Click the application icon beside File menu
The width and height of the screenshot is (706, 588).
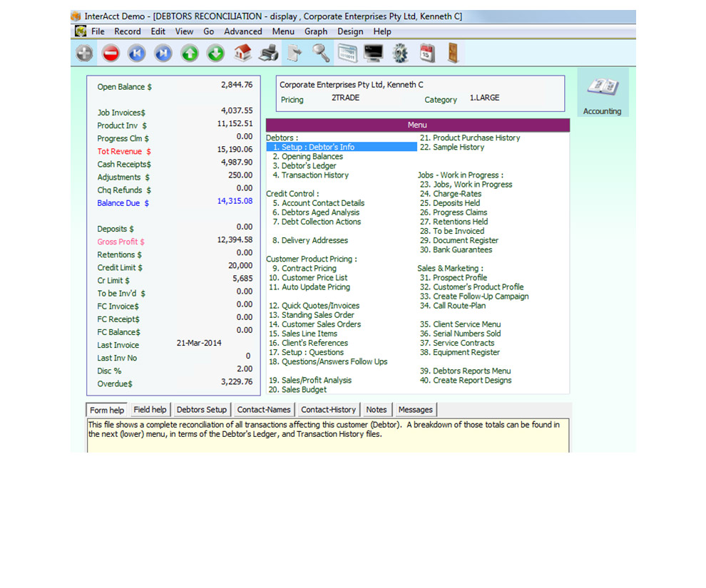[x=81, y=31]
